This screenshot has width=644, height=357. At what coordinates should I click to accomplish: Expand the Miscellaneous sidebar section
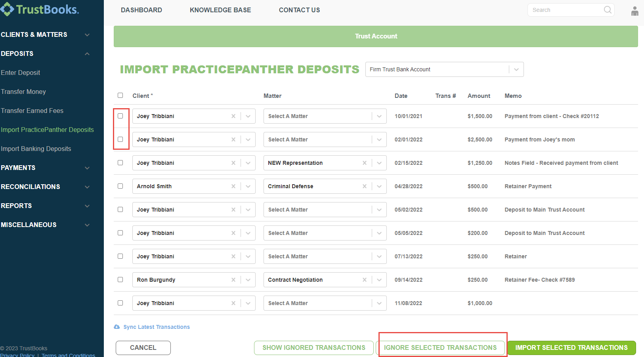46,225
